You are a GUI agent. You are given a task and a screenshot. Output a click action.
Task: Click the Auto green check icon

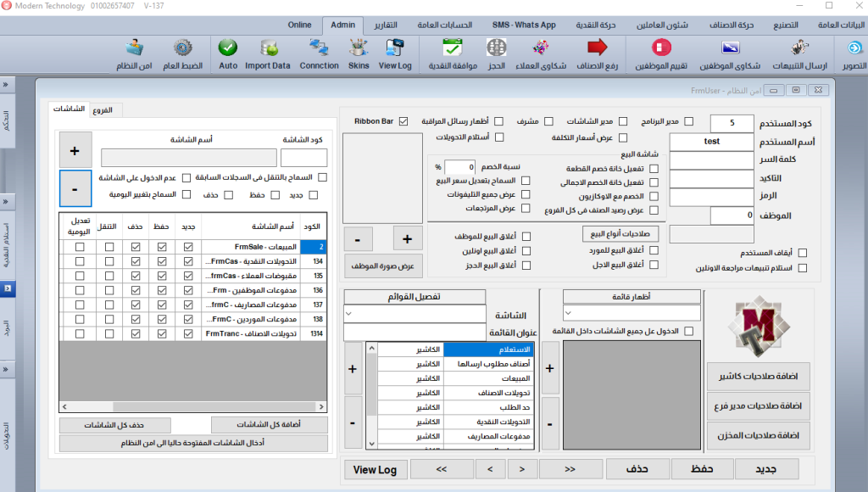click(x=228, y=53)
